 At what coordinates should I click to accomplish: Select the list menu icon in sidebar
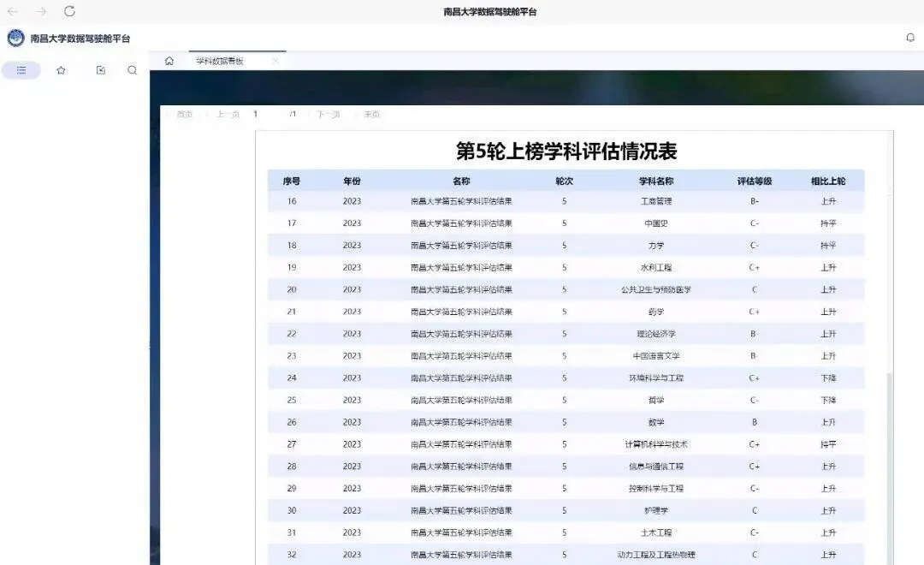pos(21,70)
